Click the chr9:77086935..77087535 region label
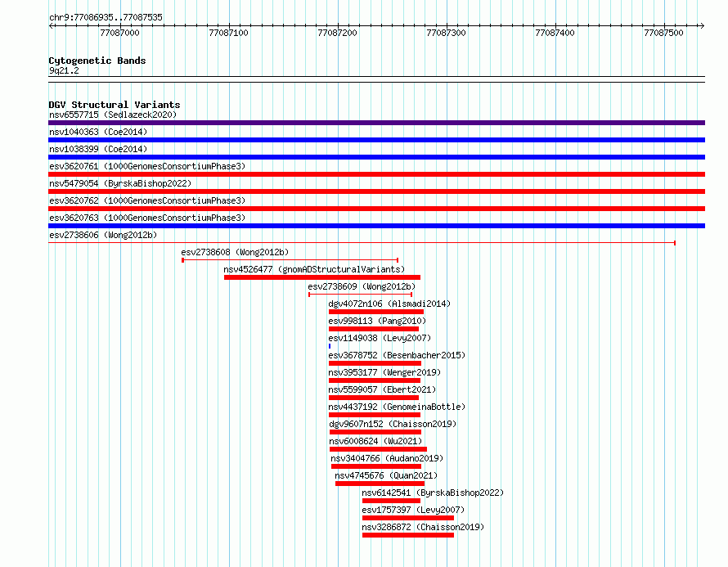728x567 pixels. pyautogui.click(x=106, y=17)
